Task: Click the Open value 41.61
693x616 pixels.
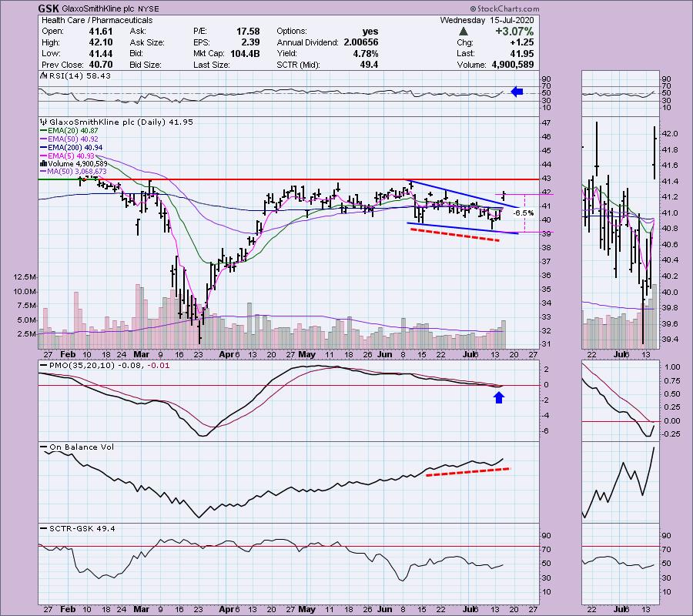Action: (101, 32)
